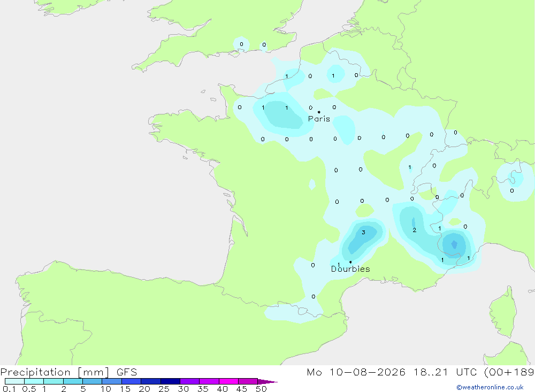
Task: Click the '50' legend scale value
Action: point(261,389)
